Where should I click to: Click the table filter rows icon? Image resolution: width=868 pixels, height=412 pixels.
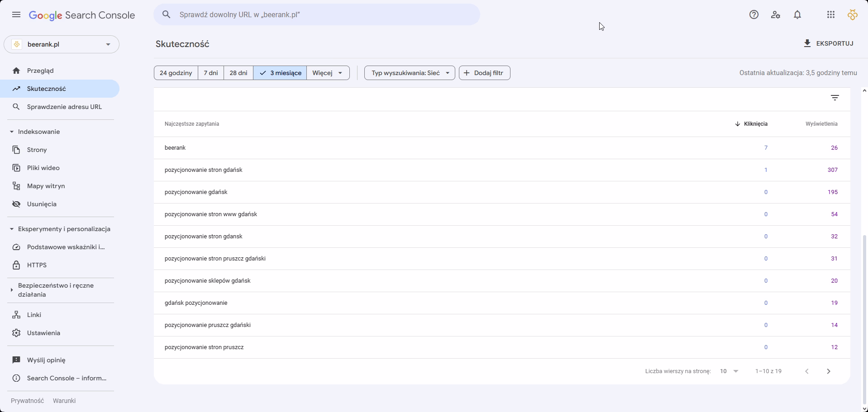pos(835,98)
